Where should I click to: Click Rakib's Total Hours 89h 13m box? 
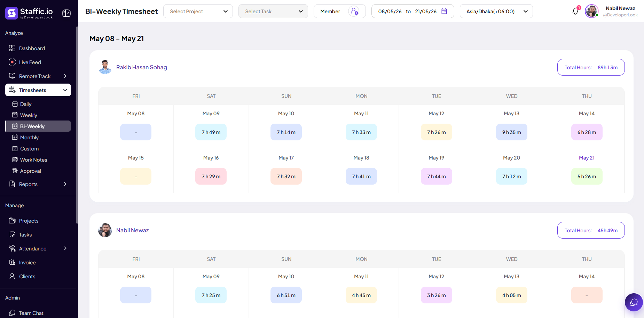(x=591, y=67)
